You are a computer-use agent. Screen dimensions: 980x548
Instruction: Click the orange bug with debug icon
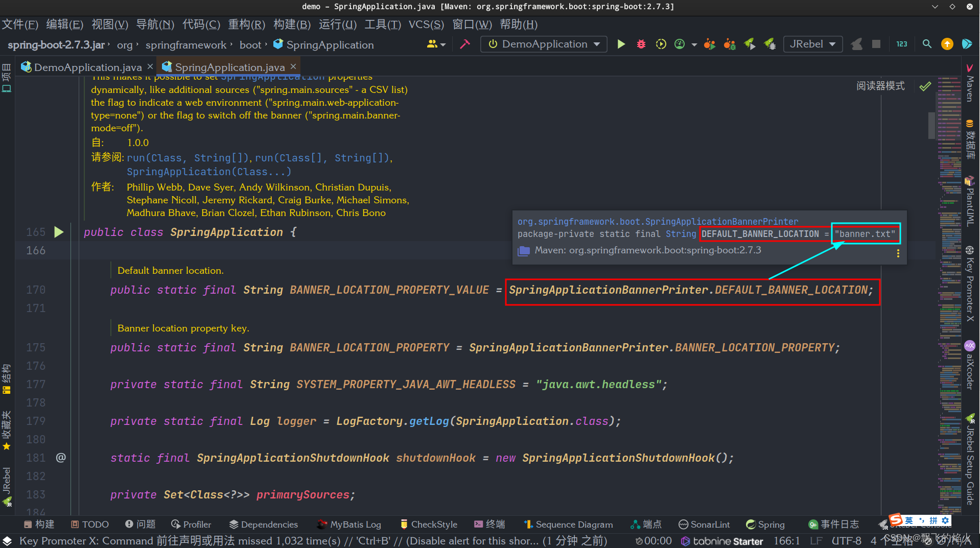pos(730,44)
